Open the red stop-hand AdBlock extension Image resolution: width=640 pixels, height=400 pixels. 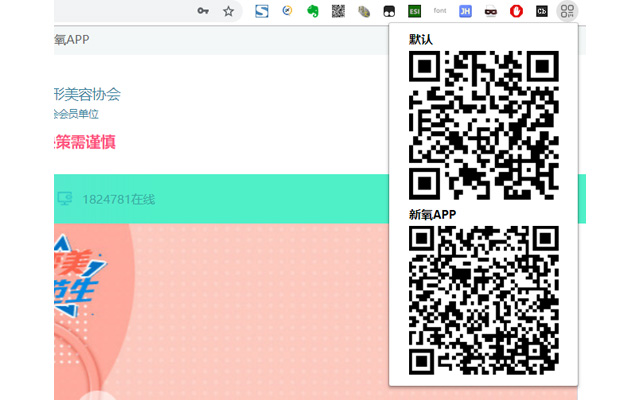coord(516,11)
